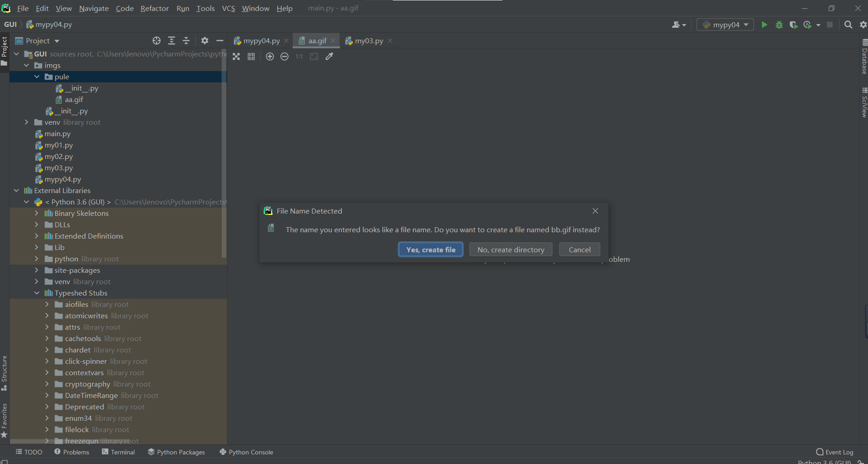Open the Tools menu
Viewport: 868px width, 464px height.
pyautogui.click(x=205, y=8)
